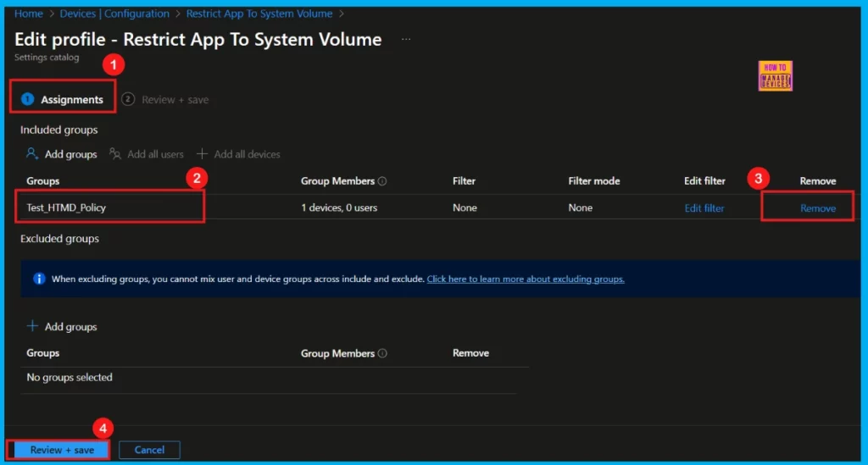Select the Assignments step tab
Screen dimensions: 868x465
62,100
